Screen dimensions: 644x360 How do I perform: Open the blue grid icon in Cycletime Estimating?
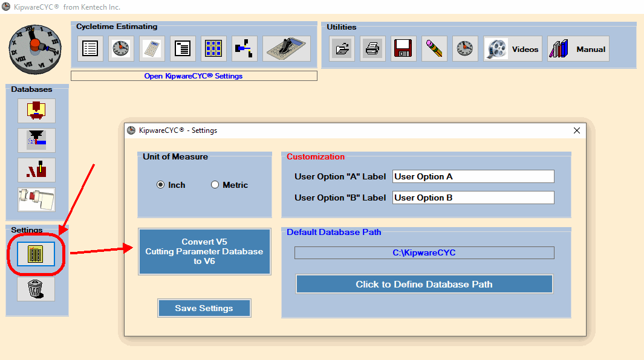click(213, 49)
